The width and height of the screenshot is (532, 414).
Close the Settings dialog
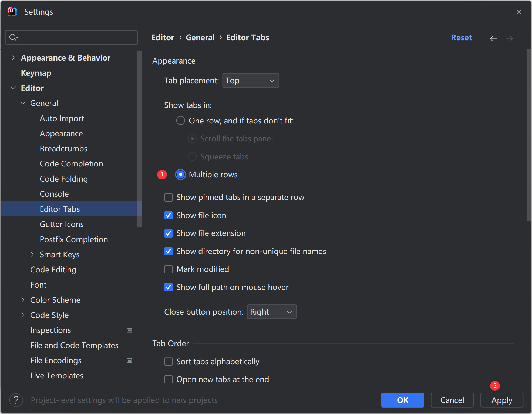[x=519, y=12]
